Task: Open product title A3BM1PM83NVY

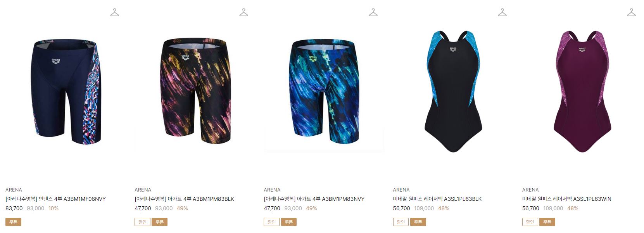Action: pyautogui.click(x=314, y=199)
